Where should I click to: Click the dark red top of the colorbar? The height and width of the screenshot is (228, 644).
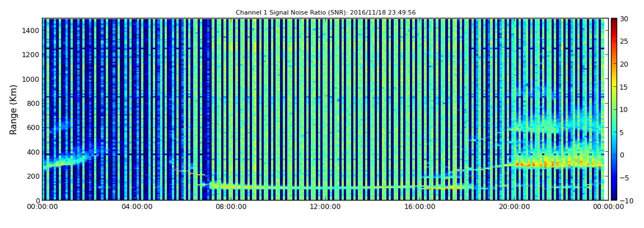click(614, 21)
